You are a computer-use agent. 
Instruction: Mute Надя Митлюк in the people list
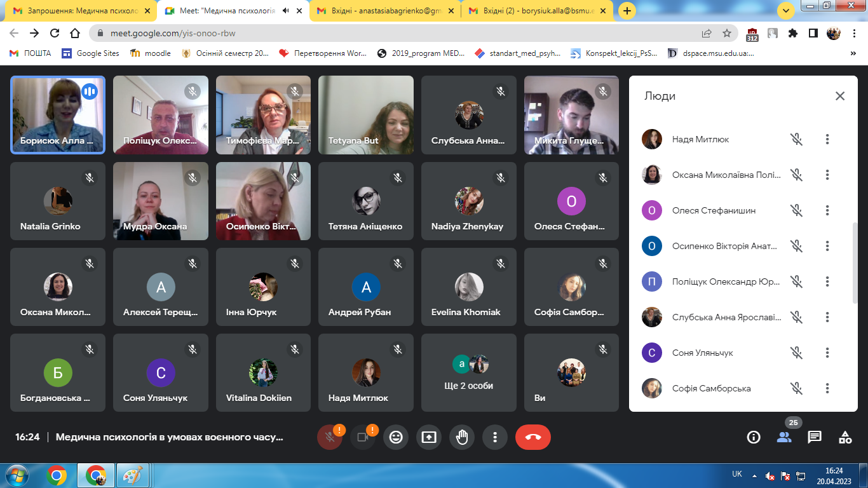point(796,139)
